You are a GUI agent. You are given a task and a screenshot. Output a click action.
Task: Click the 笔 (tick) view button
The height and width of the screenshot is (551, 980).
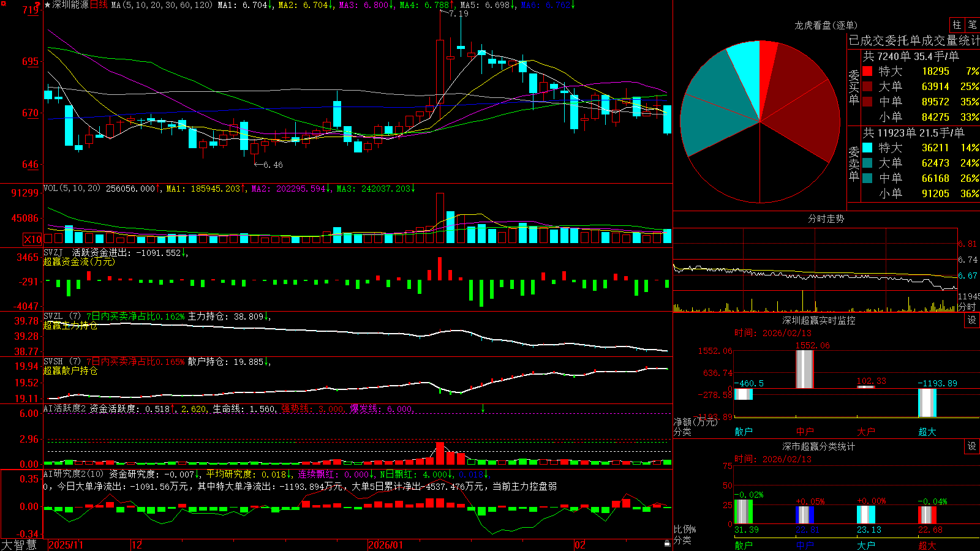pyautogui.click(x=972, y=25)
